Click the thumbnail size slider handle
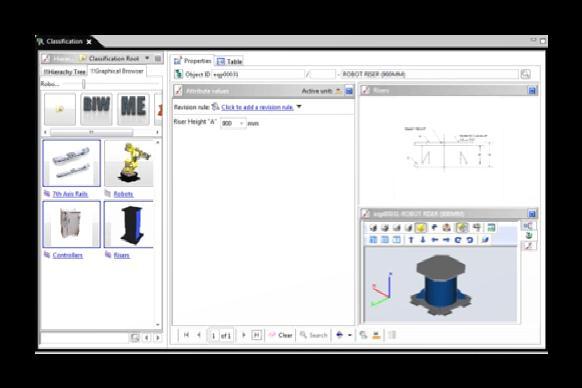The width and height of the screenshot is (582, 388). (84, 84)
